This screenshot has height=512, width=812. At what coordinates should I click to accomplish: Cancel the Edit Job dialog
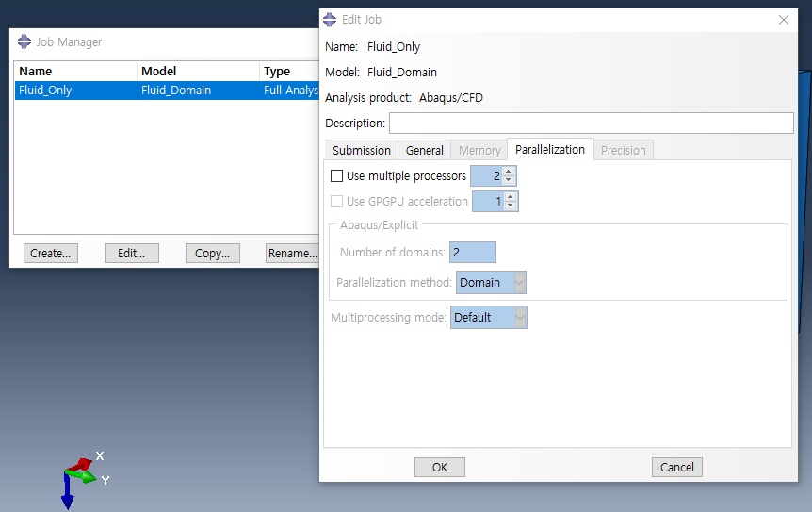coord(677,467)
